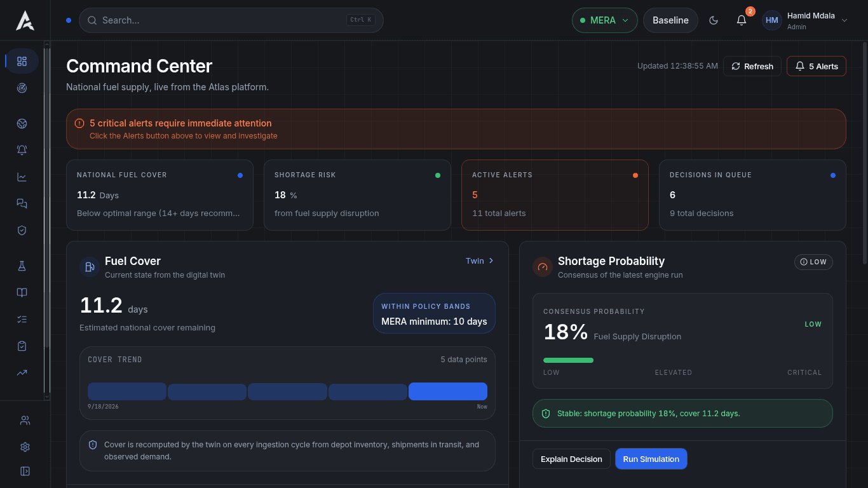Expand the Hamid Mdala user menu
Viewport: 868px width, 488px height.
805,20
